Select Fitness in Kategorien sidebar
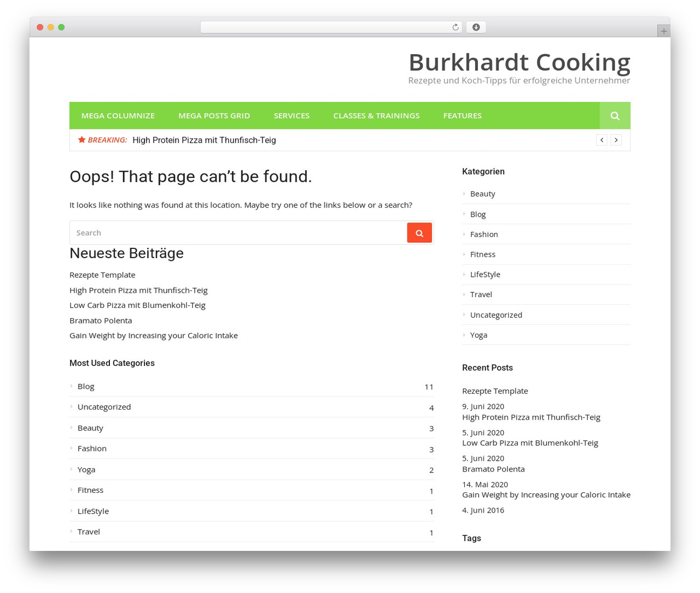The width and height of the screenshot is (700, 593). [x=482, y=254]
